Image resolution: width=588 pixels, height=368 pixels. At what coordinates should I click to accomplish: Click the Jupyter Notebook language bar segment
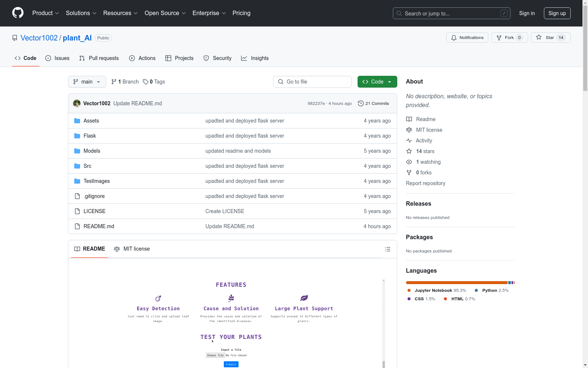click(457, 283)
